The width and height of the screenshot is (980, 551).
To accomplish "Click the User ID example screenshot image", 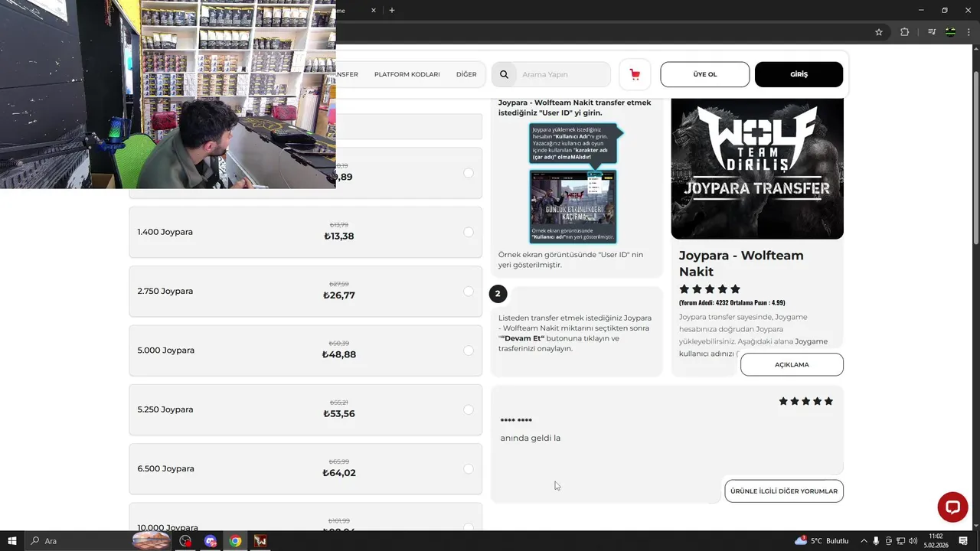I will pyautogui.click(x=573, y=207).
